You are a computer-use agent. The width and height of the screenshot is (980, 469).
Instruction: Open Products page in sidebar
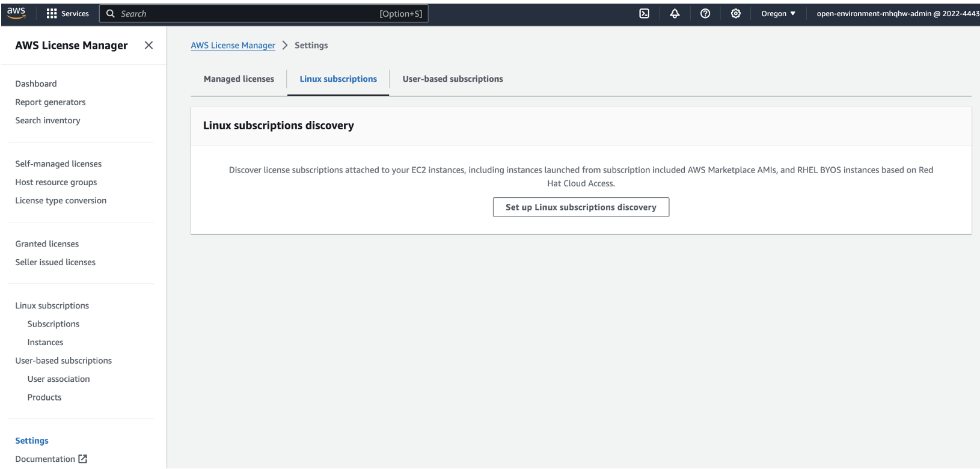pyautogui.click(x=44, y=397)
